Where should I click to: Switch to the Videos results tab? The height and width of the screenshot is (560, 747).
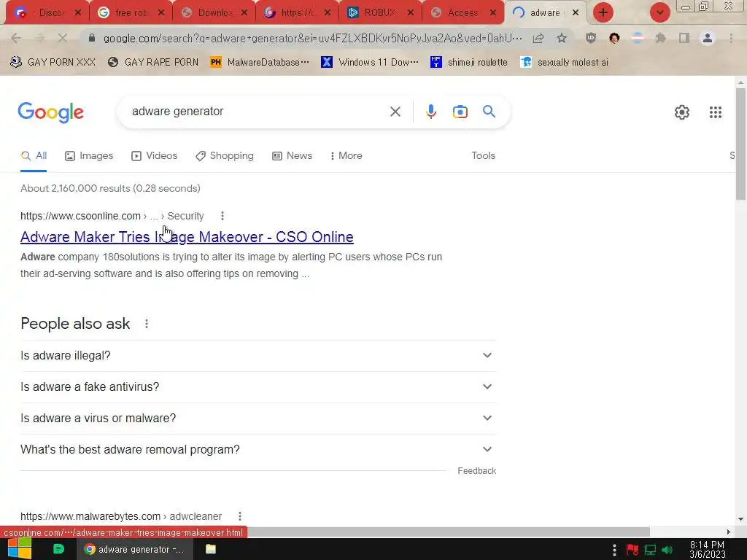coord(155,156)
